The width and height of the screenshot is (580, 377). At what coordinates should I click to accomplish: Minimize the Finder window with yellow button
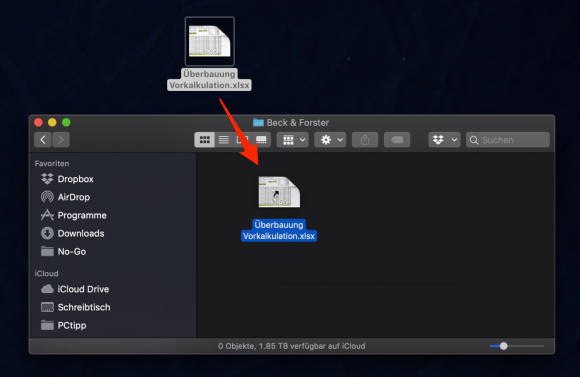point(52,122)
